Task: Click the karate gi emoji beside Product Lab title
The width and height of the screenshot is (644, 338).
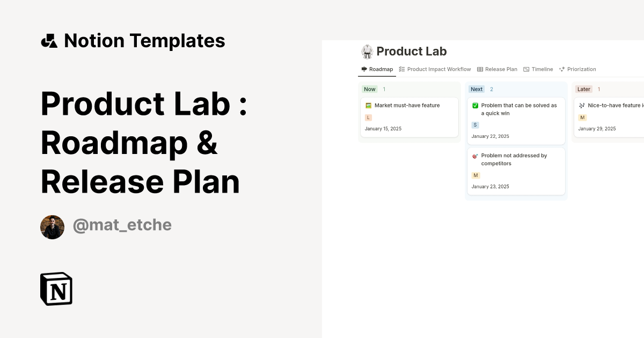Action: tap(367, 52)
